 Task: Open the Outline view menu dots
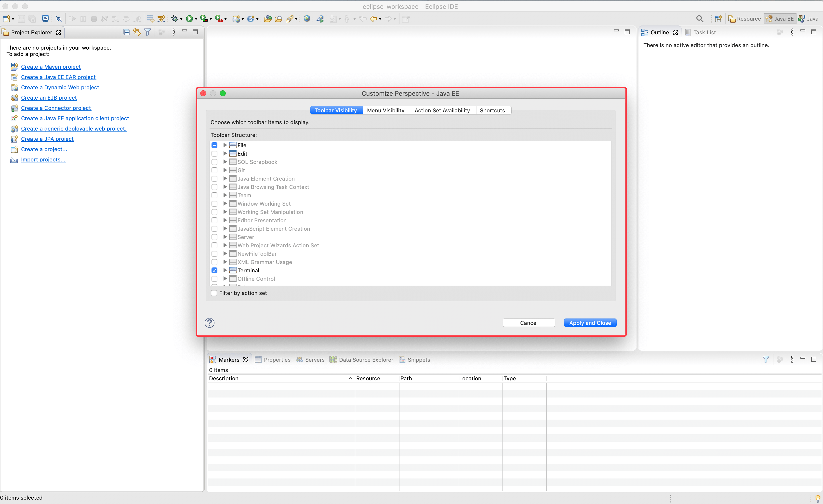[x=792, y=32]
